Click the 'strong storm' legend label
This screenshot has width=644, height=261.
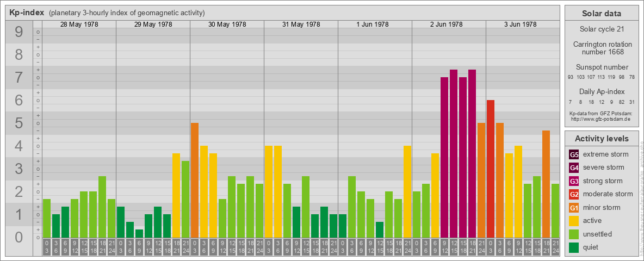(x=603, y=181)
